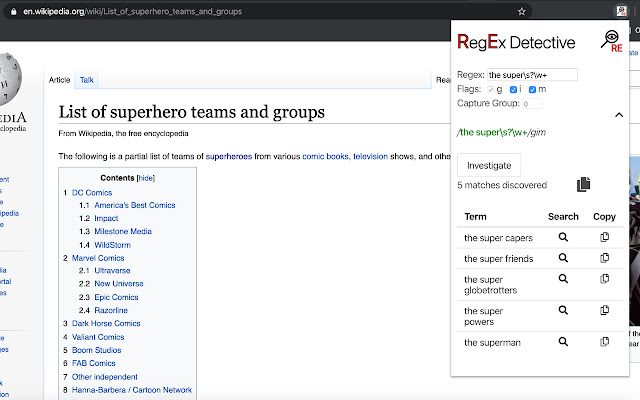Click the Capture Group number field
This screenshot has height=400, width=640.
coord(531,103)
